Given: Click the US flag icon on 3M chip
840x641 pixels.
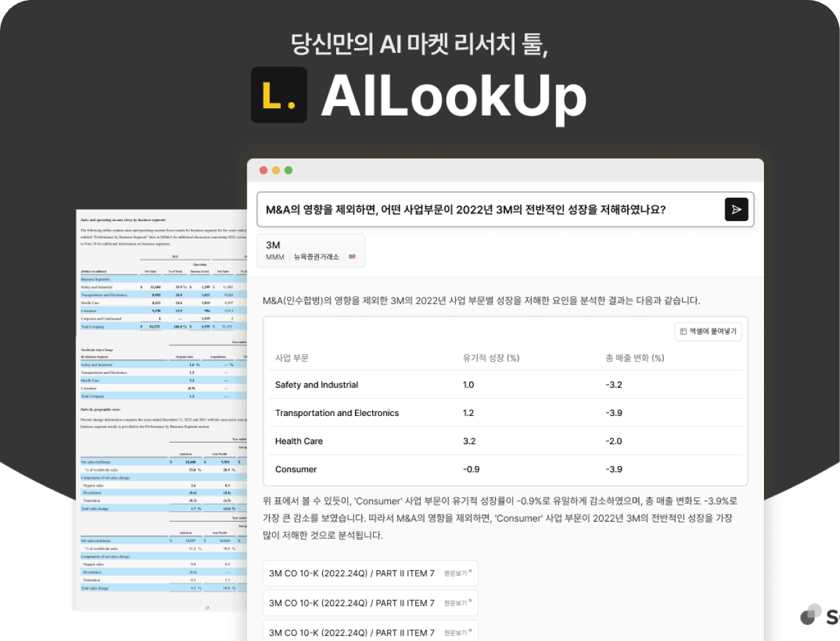Looking at the screenshot, I should [352, 256].
